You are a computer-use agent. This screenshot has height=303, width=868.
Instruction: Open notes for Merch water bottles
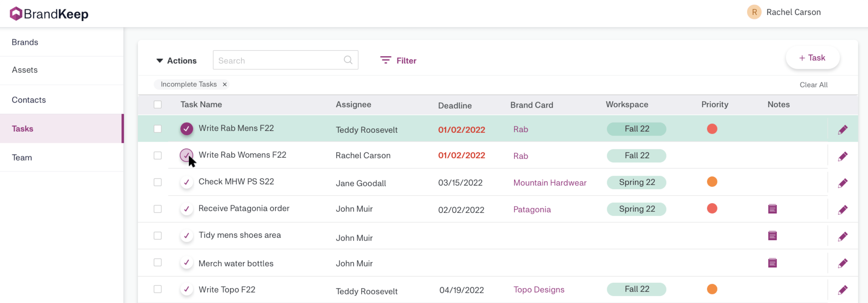(x=773, y=263)
